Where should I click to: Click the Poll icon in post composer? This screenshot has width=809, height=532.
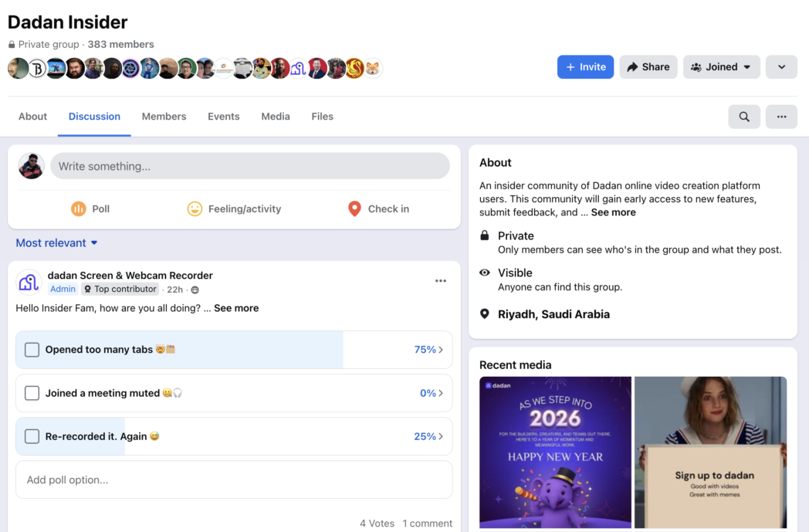[x=78, y=208]
